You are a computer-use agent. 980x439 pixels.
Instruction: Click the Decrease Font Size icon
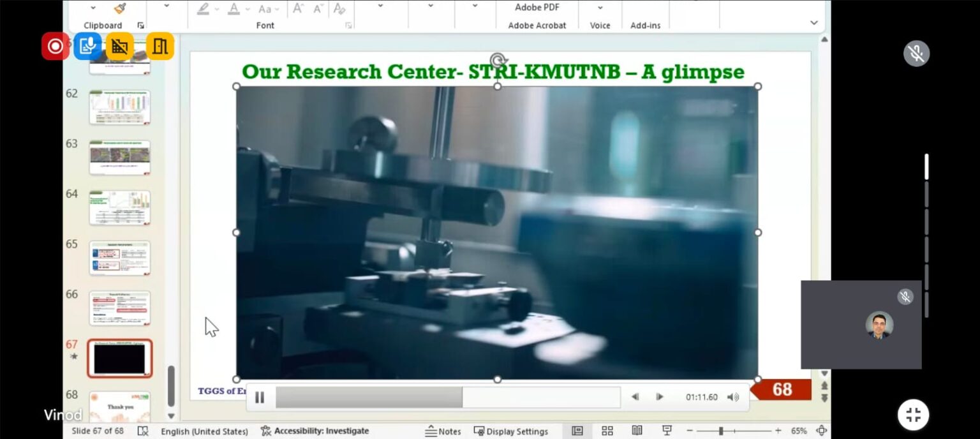(x=317, y=8)
